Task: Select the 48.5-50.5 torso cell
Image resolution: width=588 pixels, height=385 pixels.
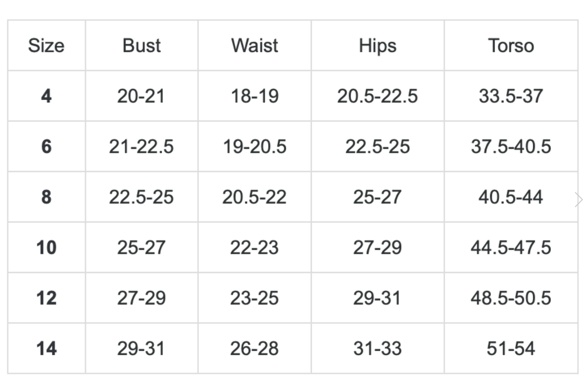Action: (511, 298)
